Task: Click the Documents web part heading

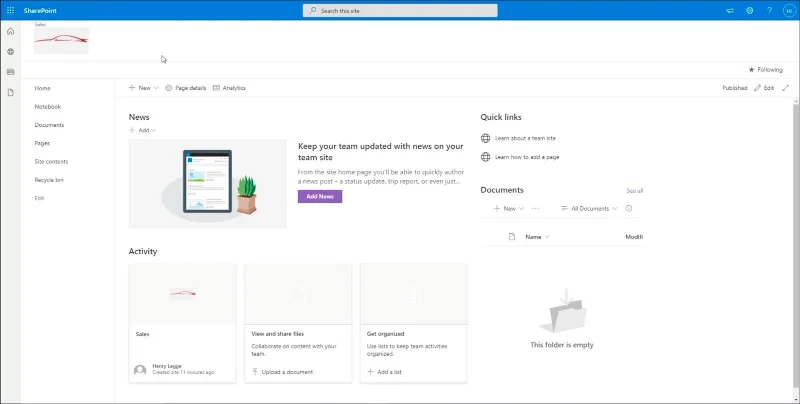Action: pos(502,190)
